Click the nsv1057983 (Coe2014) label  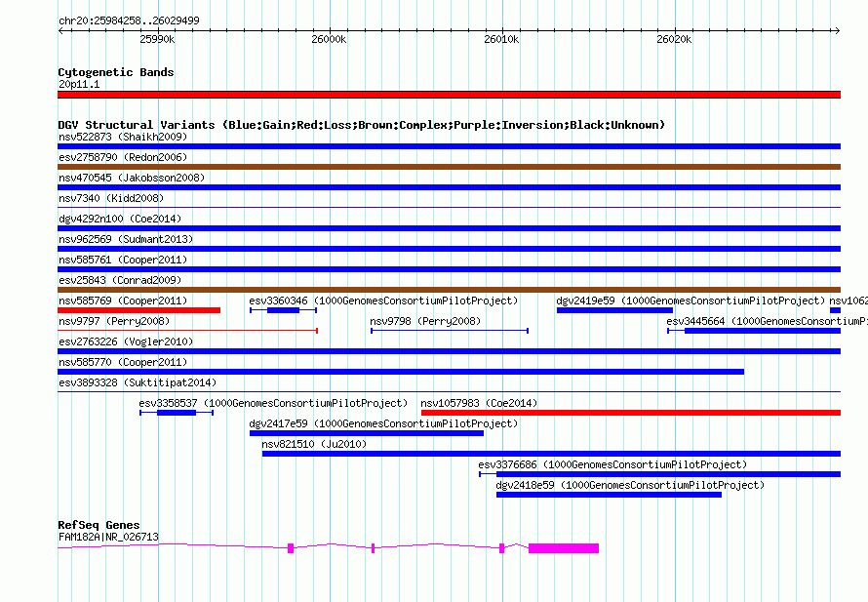479,403
